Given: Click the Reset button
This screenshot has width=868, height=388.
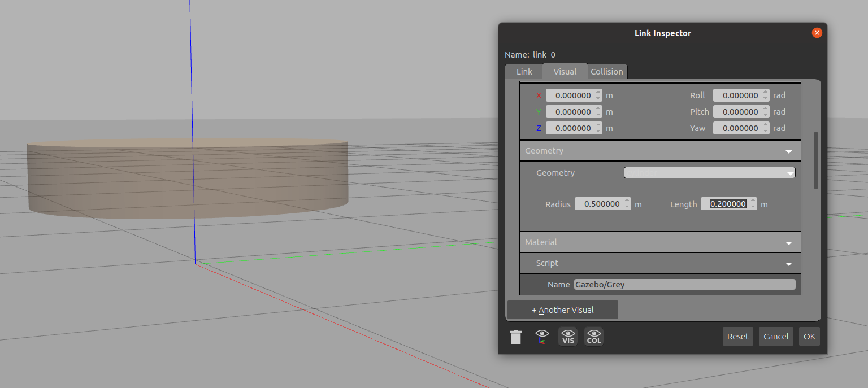Looking at the screenshot, I should pos(737,337).
